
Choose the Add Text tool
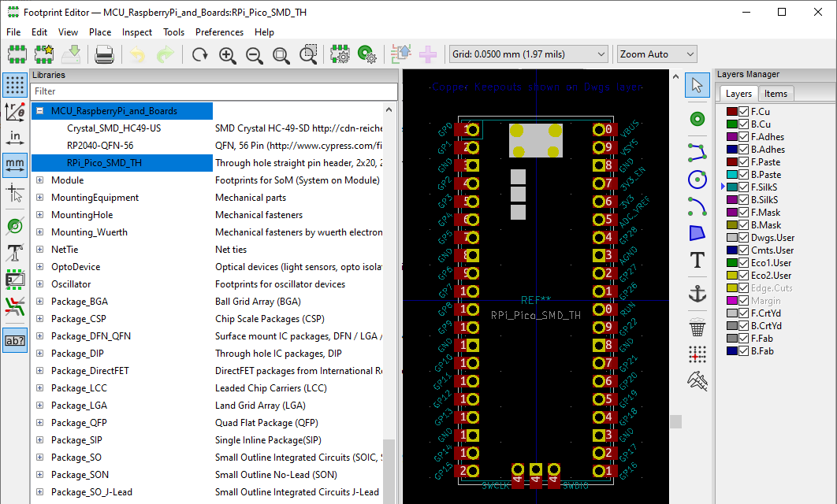click(697, 260)
